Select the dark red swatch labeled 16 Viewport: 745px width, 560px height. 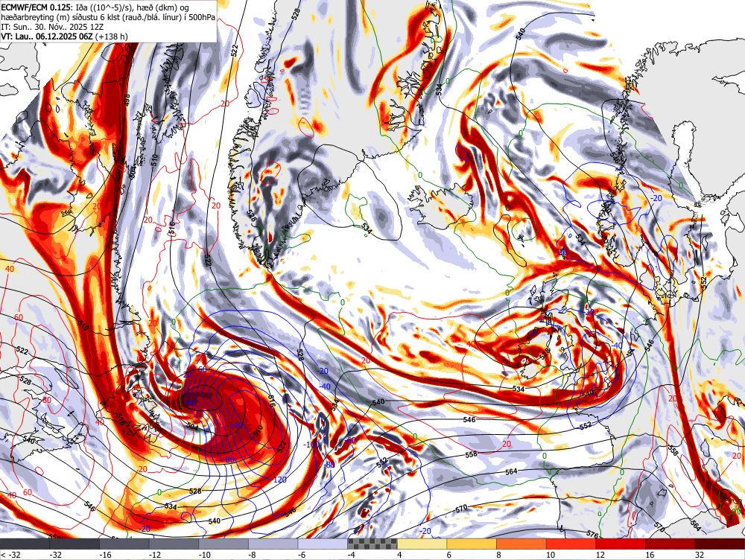pos(670,544)
